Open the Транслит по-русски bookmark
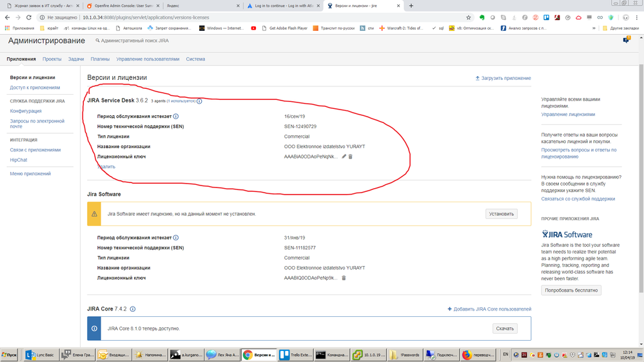The width and height of the screenshot is (644, 362). click(333, 28)
